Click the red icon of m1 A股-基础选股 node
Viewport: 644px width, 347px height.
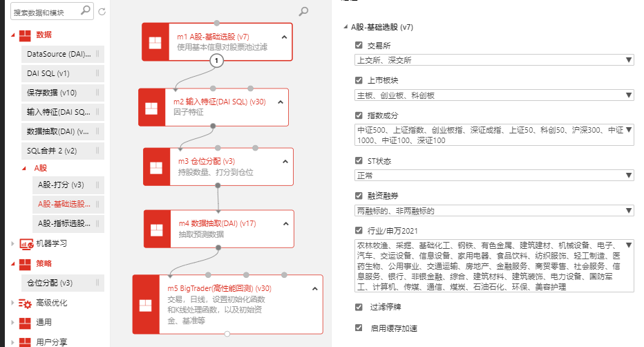[x=155, y=42]
